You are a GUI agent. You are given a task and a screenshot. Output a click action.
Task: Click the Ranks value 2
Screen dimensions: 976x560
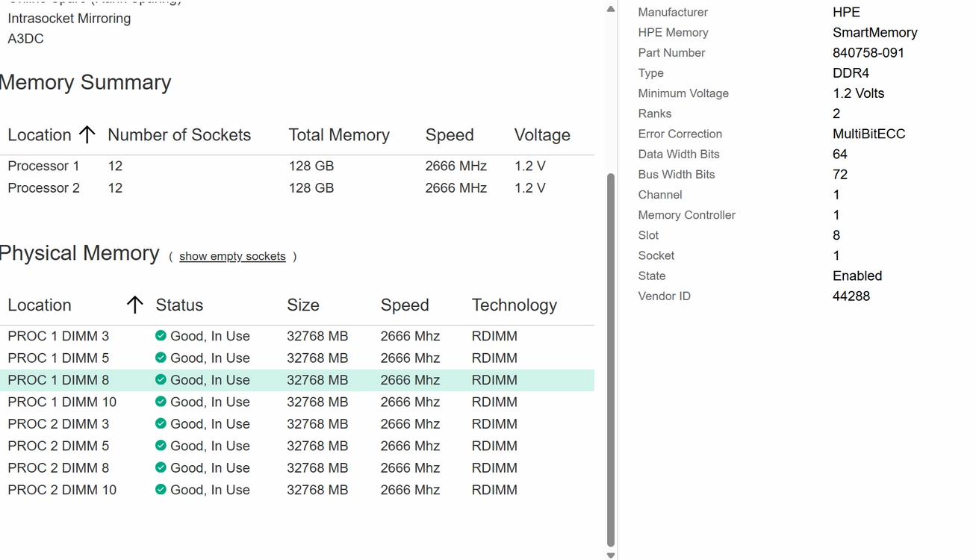[836, 113]
